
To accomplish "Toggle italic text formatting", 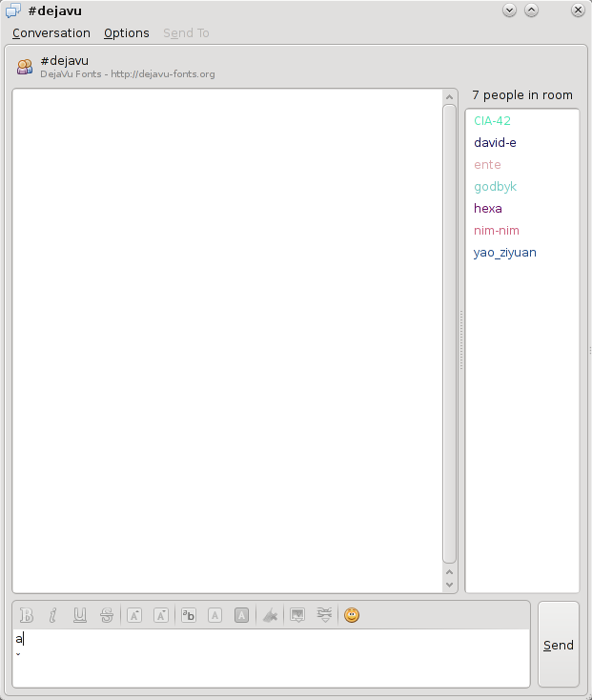I will point(53,615).
